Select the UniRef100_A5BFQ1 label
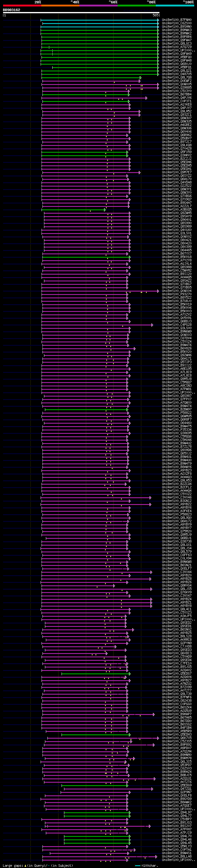This screenshot has height=868, width=197. [x=177, y=67]
